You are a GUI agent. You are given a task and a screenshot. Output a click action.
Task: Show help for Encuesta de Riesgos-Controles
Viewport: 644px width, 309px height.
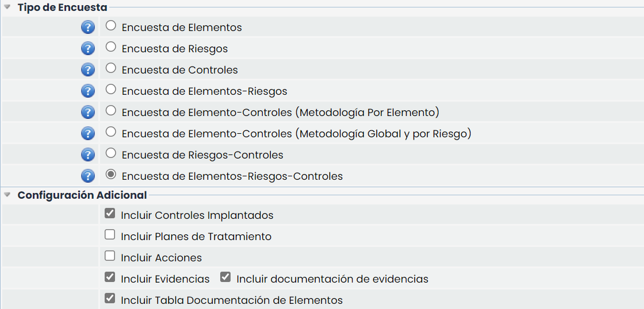87,154
